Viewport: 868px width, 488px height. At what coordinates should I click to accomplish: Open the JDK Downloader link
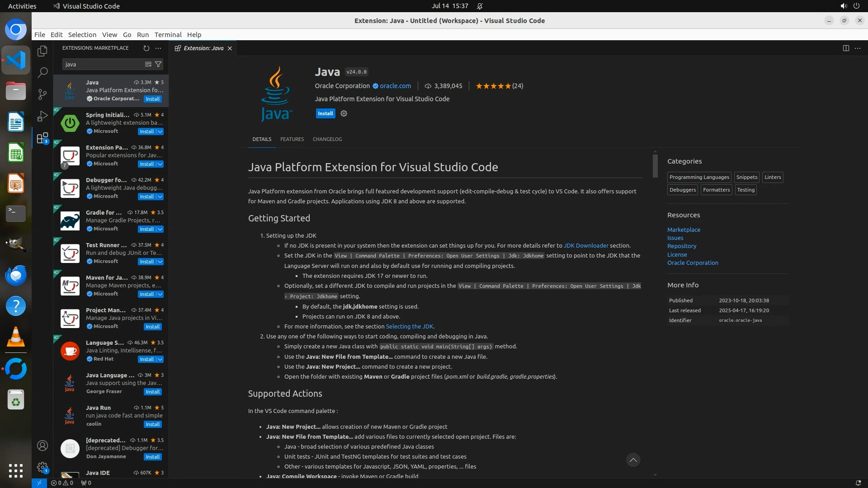pos(586,245)
